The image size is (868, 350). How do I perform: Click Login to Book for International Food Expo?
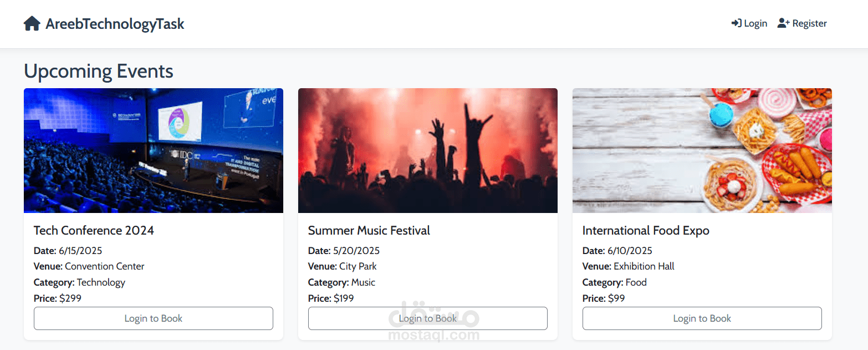point(702,318)
